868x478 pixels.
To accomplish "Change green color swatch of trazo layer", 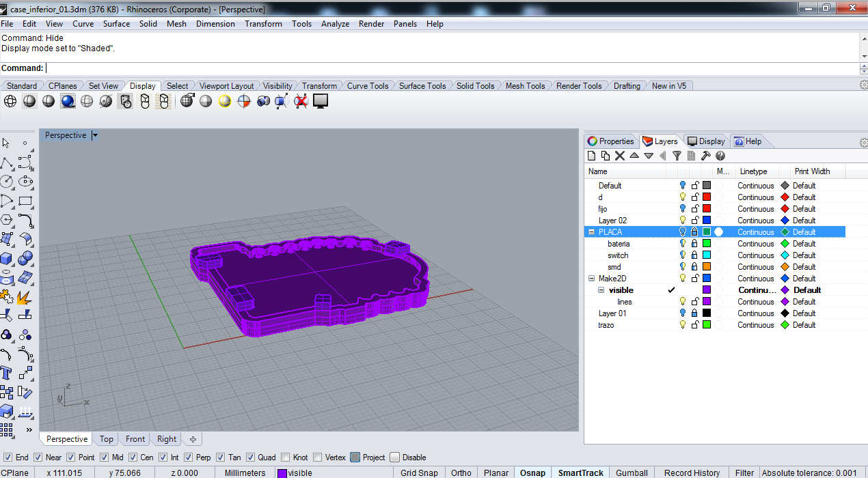I will (707, 325).
